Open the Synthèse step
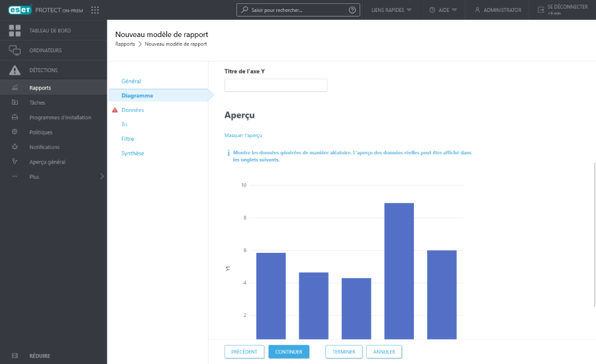Image resolution: width=596 pixels, height=364 pixels. point(132,154)
